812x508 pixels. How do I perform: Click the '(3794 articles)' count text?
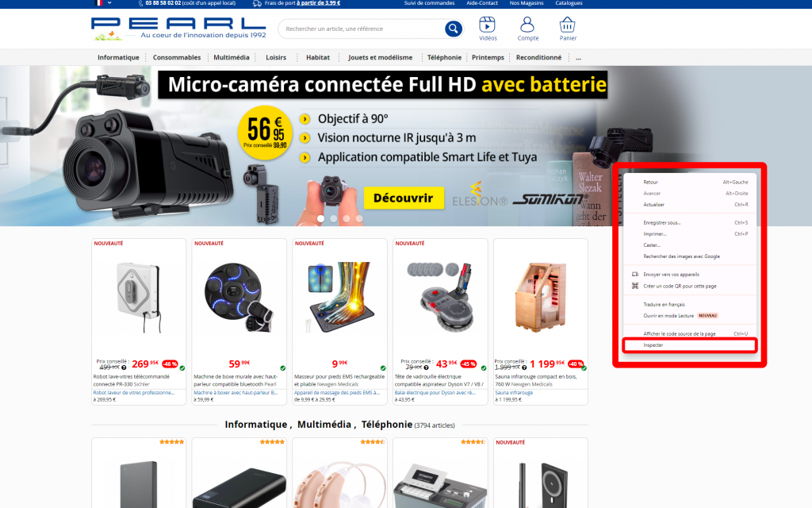pos(435,425)
